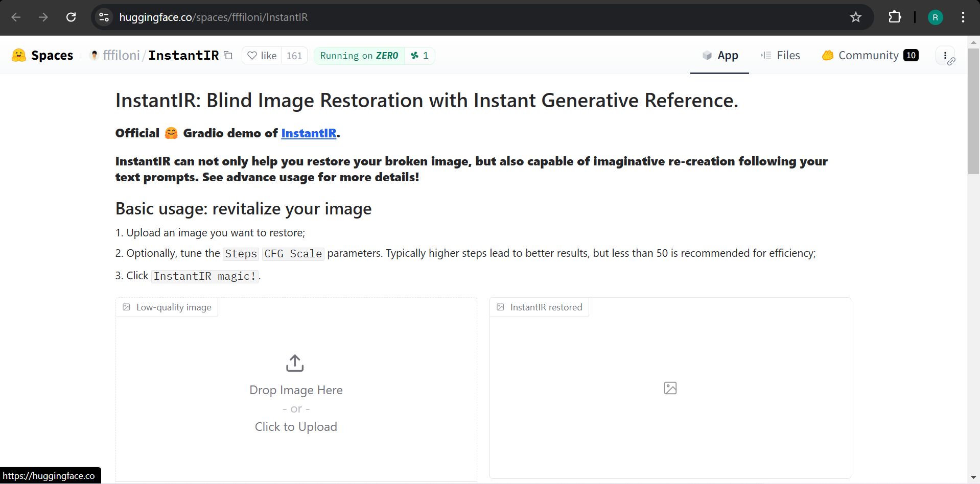
Task: Bookmark this page with the star icon
Action: click(856, 17)
